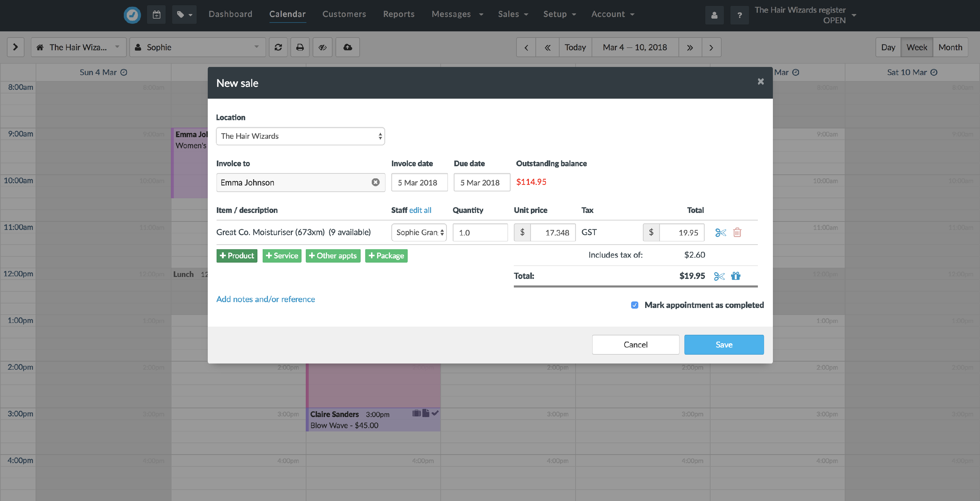Click the blue Save button
The width and height of the screenshot is (980, 501).
pos(724,345)
